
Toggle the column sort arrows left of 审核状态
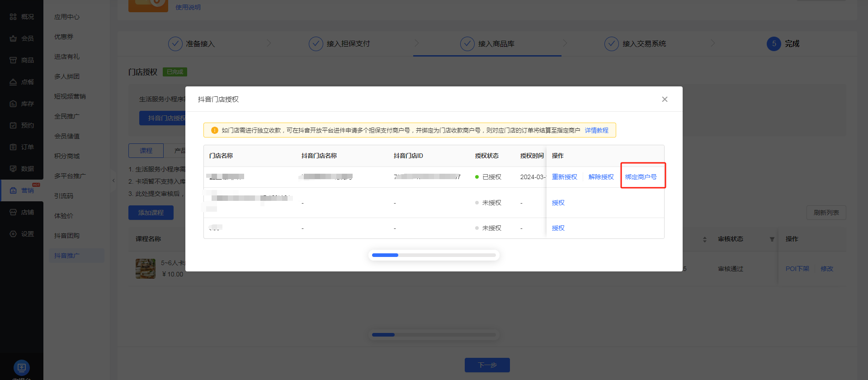click(x=704, y=239)
